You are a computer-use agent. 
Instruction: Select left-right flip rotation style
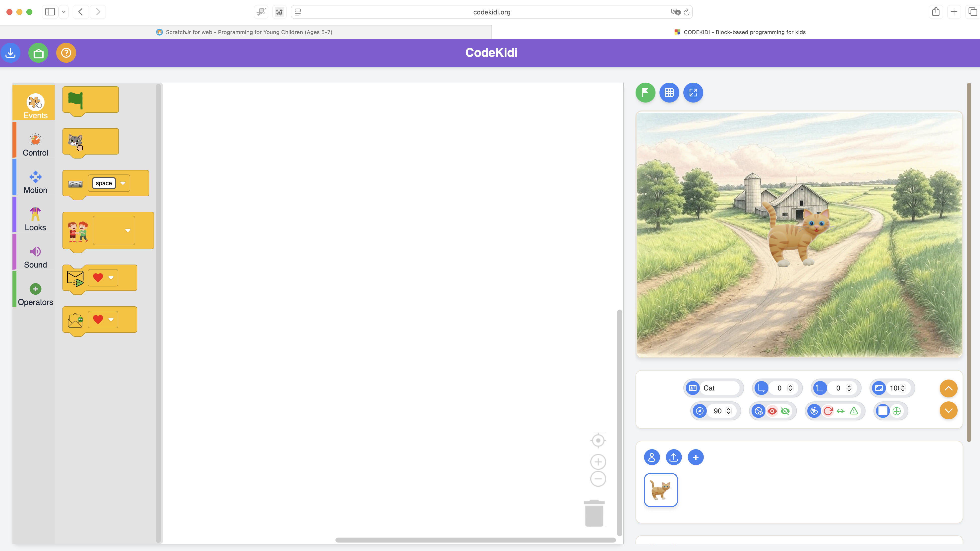tap(841, 411)
